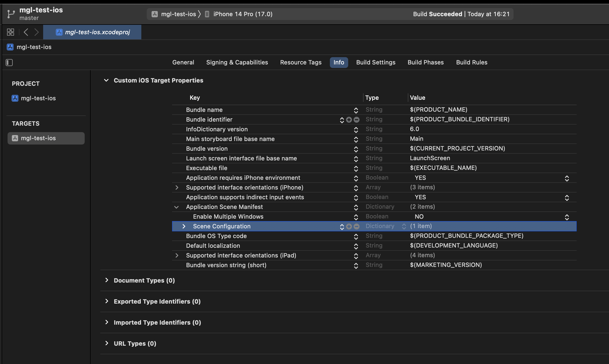Image resolution: width=609 pixels, height=364 pixels.
Task: Select mgl-test-ios under TARGETS
Action: tap(46, 138)
